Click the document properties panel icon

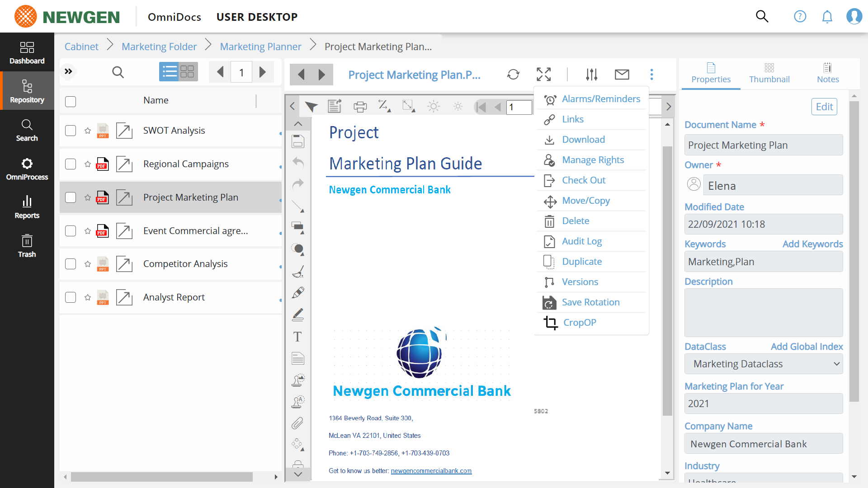pos(711,67)
